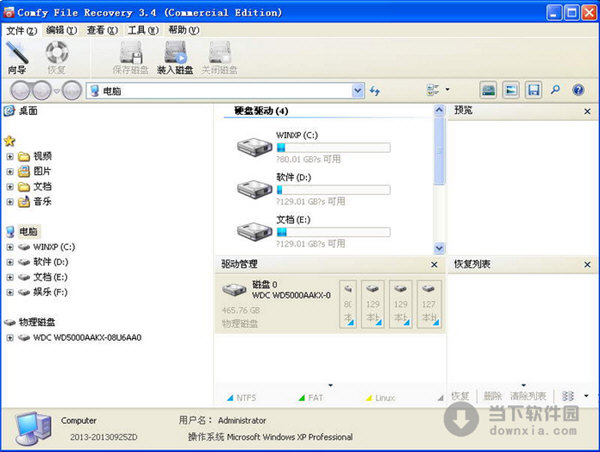Select 物理磁盘 node in the tree
Image resolution: width=600 pixels, height=452 pixels.
pyautogui.click(x=37, y=322)
